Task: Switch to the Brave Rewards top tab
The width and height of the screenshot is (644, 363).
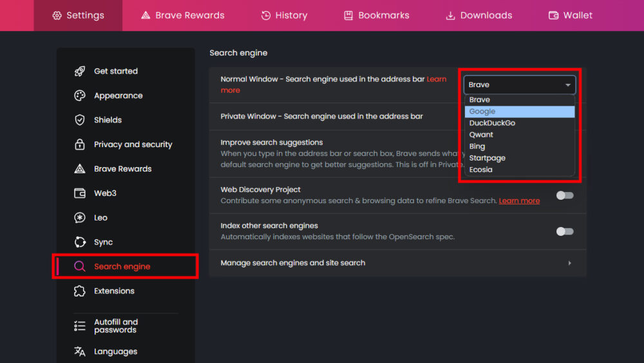Action: (x=182, y=15)
